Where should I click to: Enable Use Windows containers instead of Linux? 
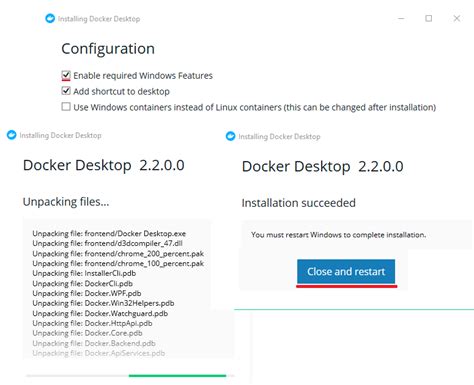pyautogui.click(x=66, y=107)
